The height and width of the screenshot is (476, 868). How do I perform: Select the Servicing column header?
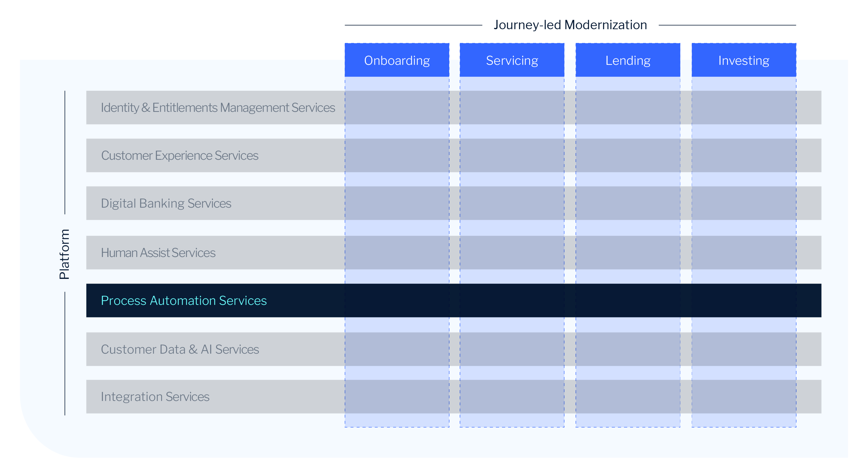pos(512,60)
